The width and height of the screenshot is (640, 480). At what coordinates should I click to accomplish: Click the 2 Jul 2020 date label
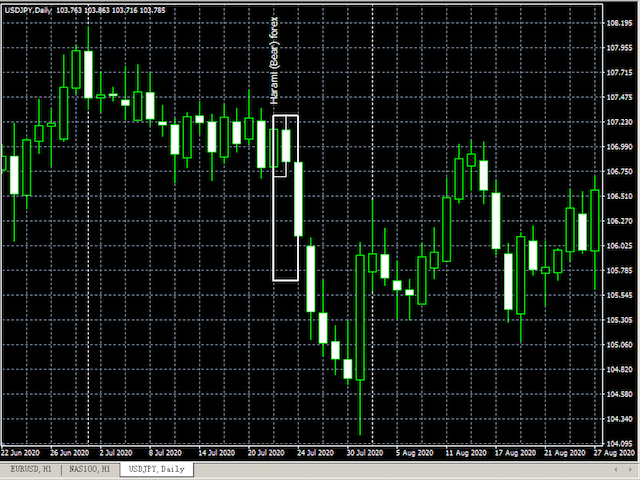(116, 453)
